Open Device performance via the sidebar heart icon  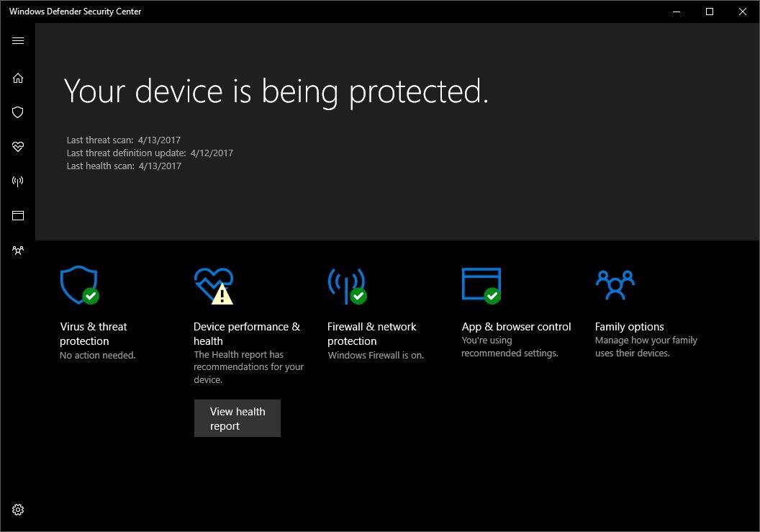point(18,147)
